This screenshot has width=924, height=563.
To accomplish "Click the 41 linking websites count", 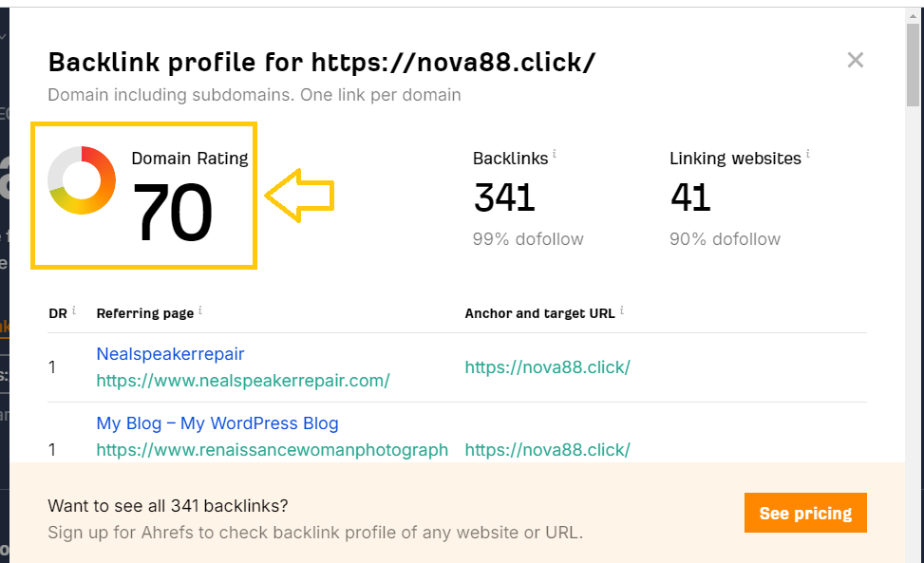I will click(x=690, y=197).
